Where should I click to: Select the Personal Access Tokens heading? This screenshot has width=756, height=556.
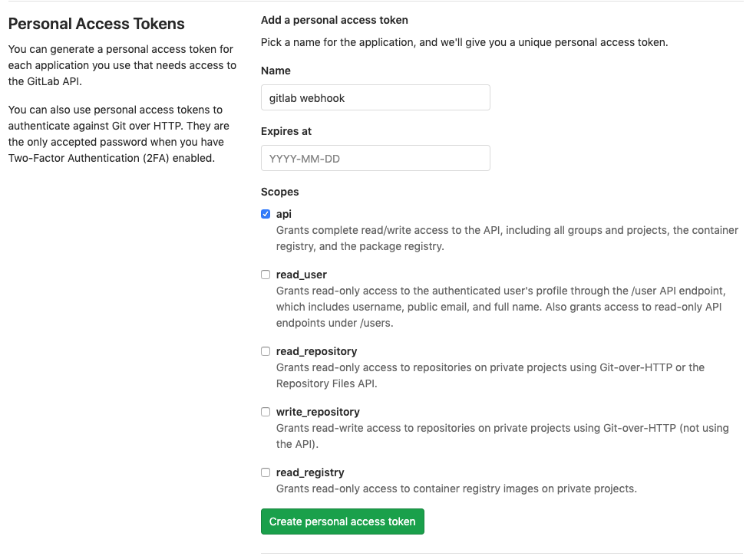pyautogui.click(x=96, y=24)
